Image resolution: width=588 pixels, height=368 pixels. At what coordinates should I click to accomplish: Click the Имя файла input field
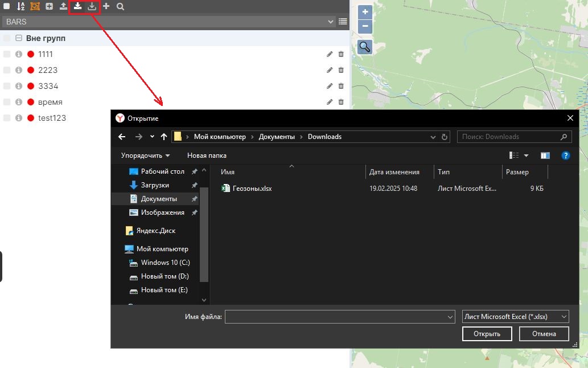(336, 317)
